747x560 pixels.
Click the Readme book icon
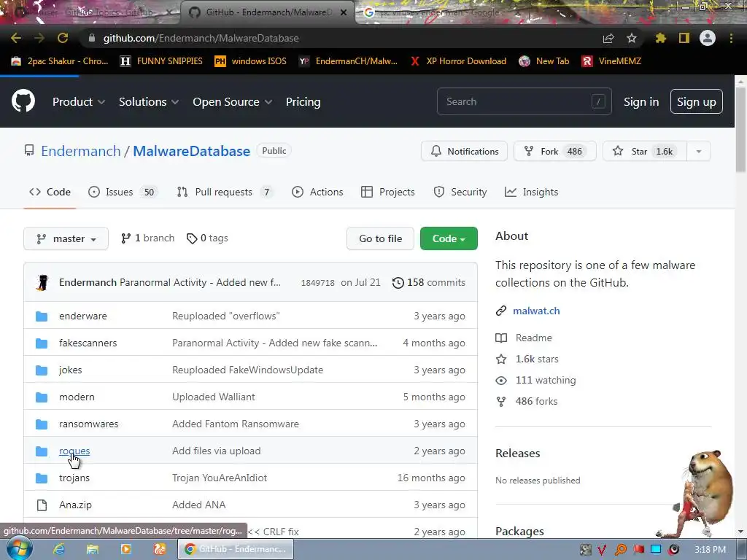point(500,338)
